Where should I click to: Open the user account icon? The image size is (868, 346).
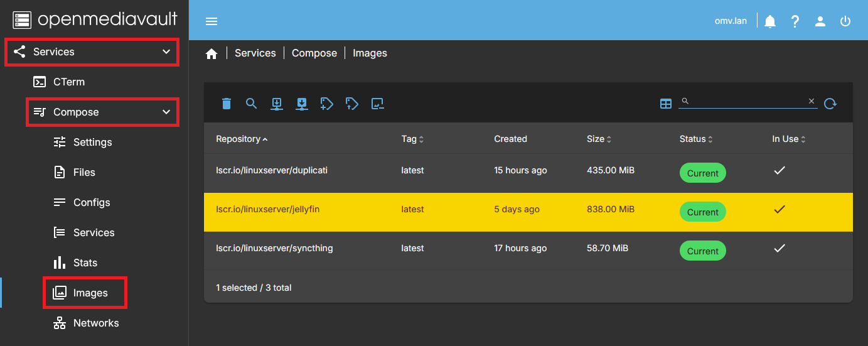click(820, 21)
